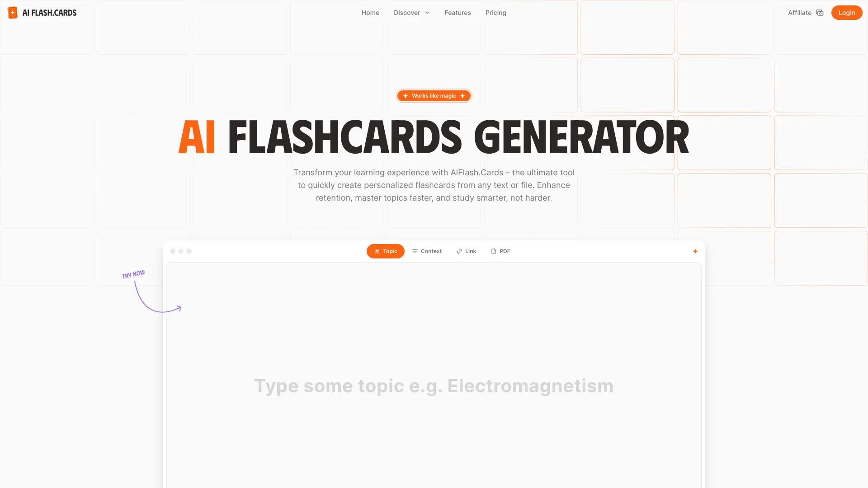Open the Discover navigation dropdown

point(411,13)
